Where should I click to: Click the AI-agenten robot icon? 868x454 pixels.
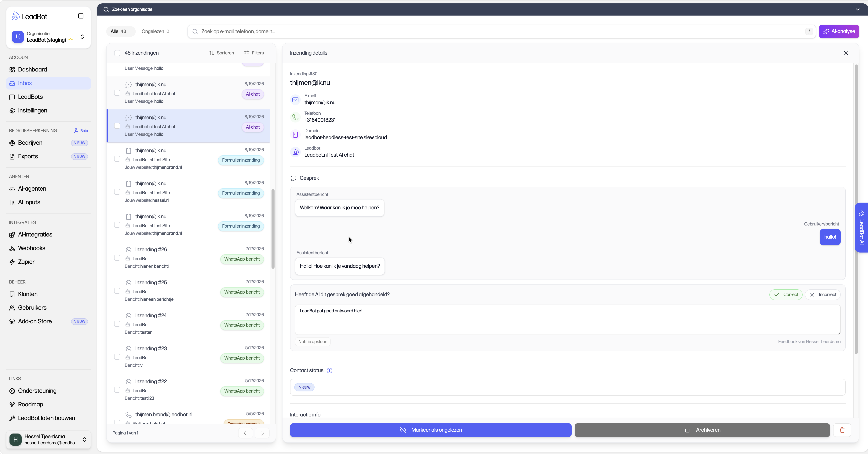(x=12, y=189)
